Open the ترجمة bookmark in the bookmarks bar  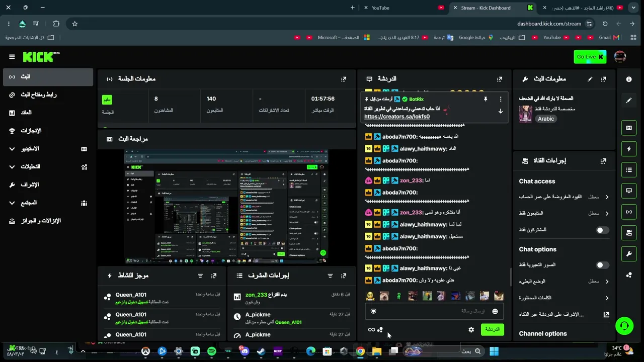point(443,37)
